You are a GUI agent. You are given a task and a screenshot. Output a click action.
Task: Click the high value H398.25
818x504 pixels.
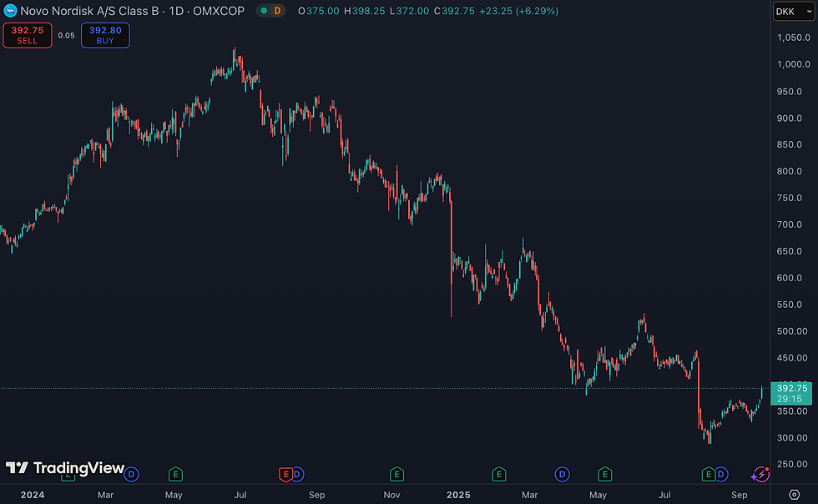click(x=364, y=11)
